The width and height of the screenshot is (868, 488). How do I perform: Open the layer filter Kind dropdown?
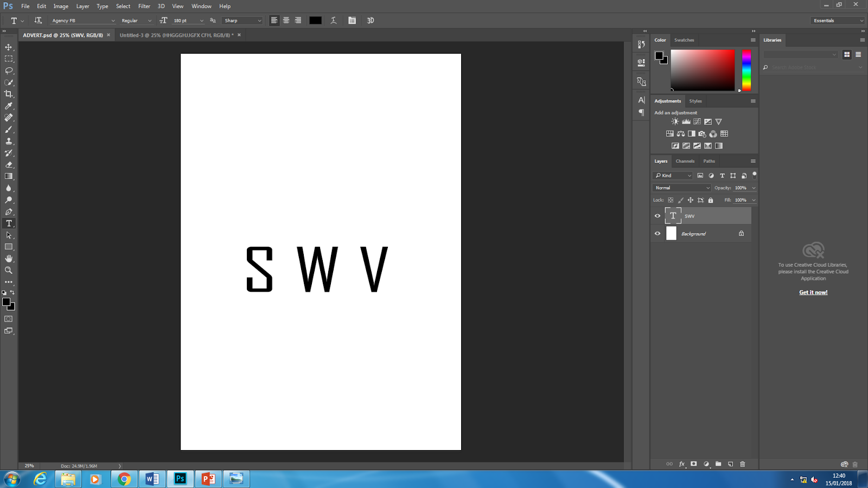pyautogui.click(x=673, y=176)
